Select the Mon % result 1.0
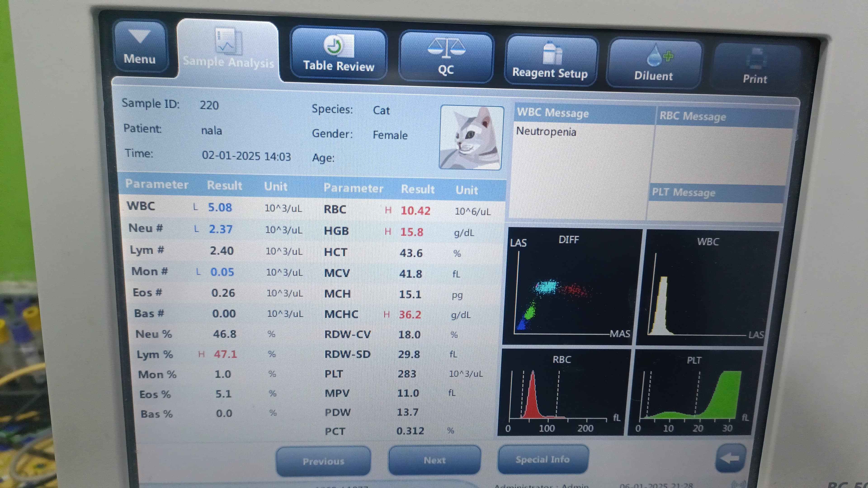The height and width of the screenshot is (488, 868). (x=223, y=374)
